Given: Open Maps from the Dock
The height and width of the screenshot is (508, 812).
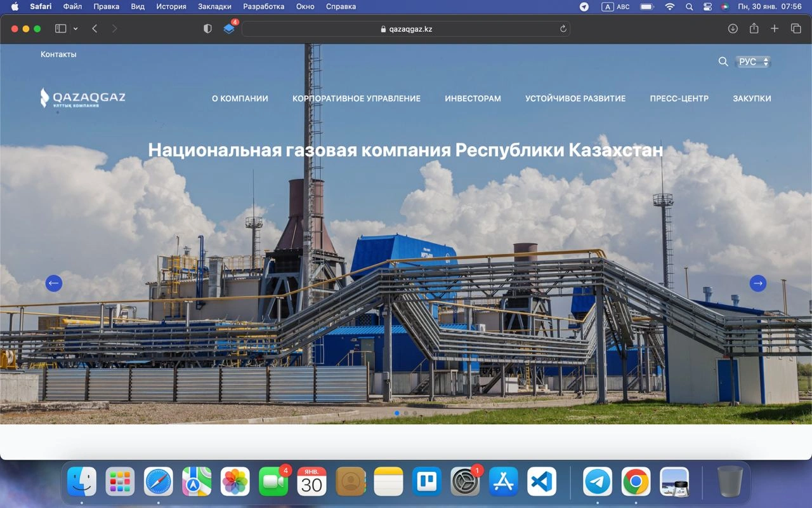Looking at the screenshot, I should [x=197, y=481].
